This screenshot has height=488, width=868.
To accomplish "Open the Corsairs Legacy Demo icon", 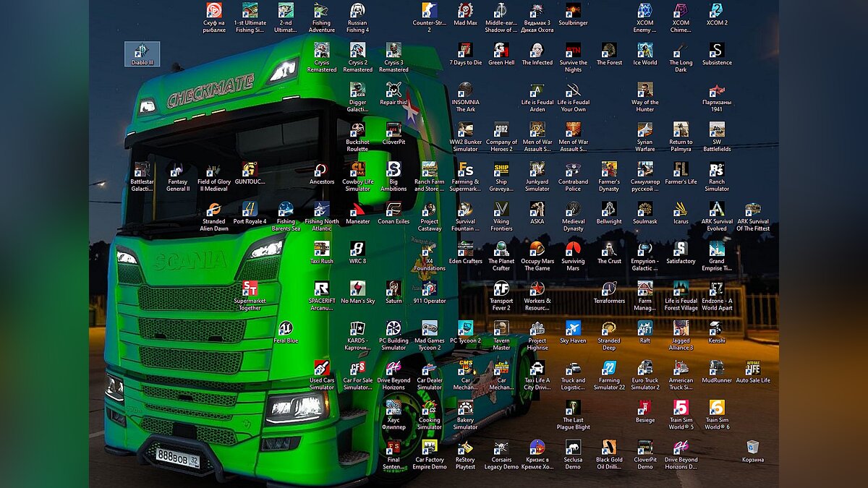I will click(x=501, y=455).
